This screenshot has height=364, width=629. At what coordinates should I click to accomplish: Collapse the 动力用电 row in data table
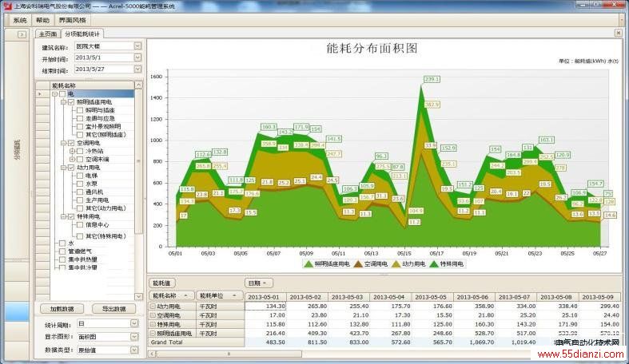pos(153,307)
